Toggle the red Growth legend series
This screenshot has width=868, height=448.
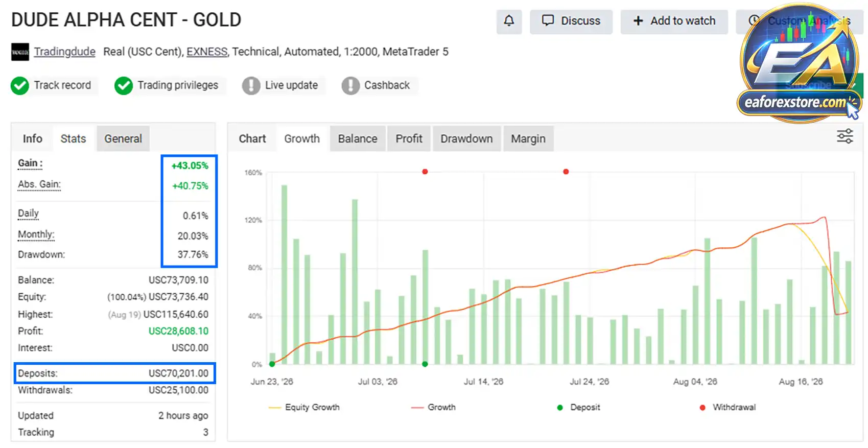433,407
